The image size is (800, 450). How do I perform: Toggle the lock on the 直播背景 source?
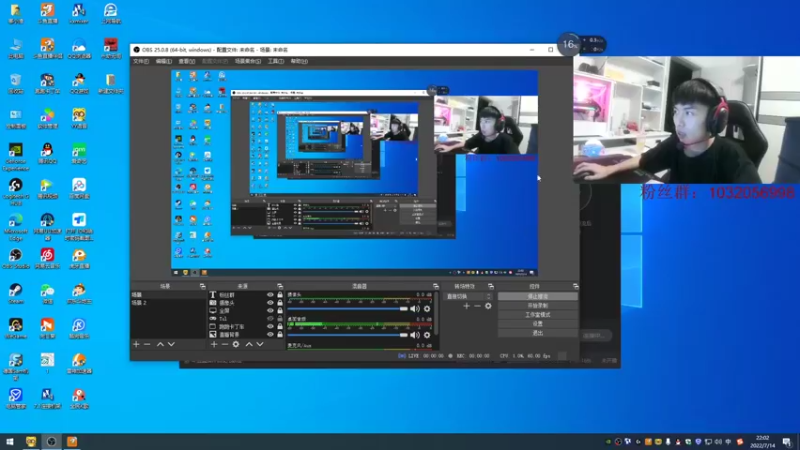(x=280, y=335)
